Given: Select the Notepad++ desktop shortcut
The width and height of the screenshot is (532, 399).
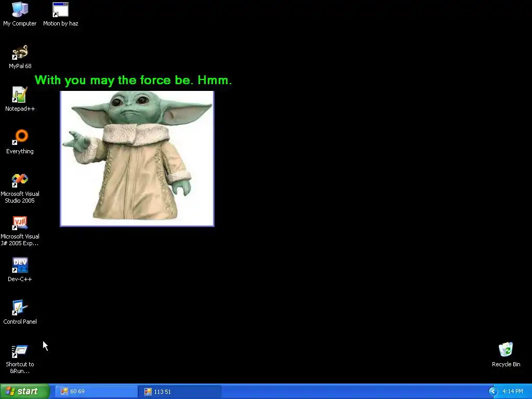Looking at the screenshot, I should 20,95.
